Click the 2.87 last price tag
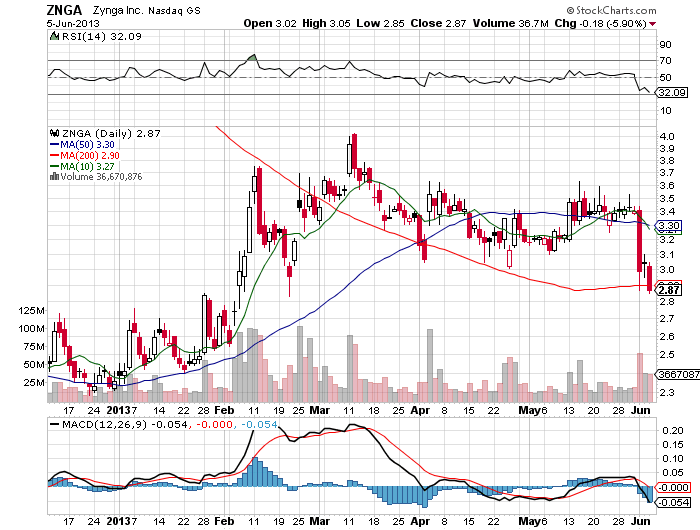 (x=669, y=290)
